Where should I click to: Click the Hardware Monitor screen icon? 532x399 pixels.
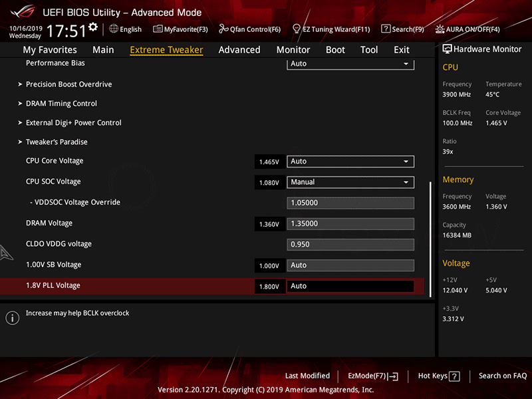447,49
